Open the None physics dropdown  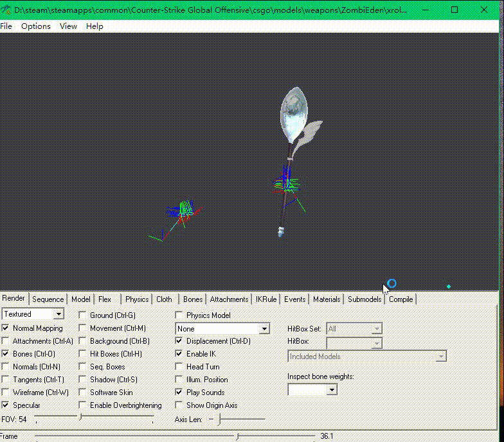222,329
